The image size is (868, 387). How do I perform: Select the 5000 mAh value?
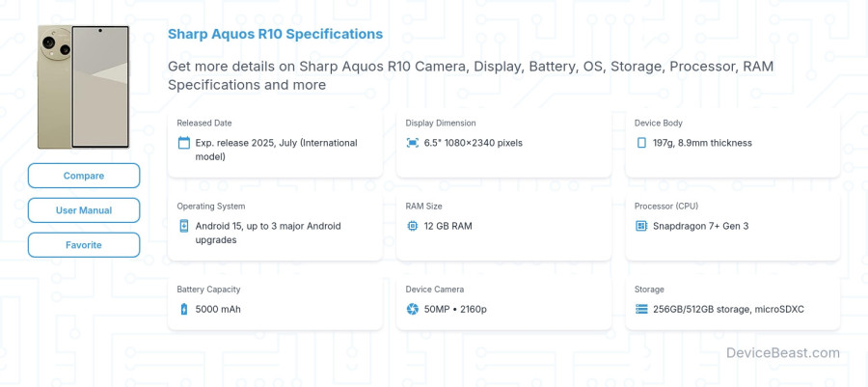tap(218, 309)
